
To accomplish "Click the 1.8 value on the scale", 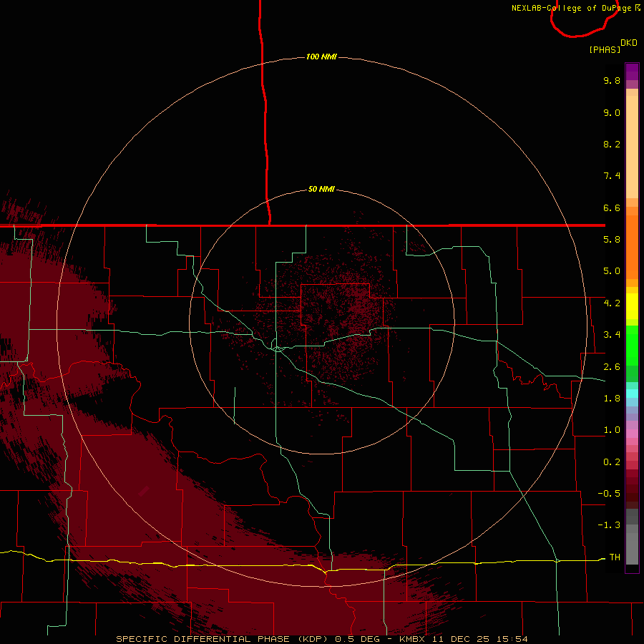I will click(612, 399).
